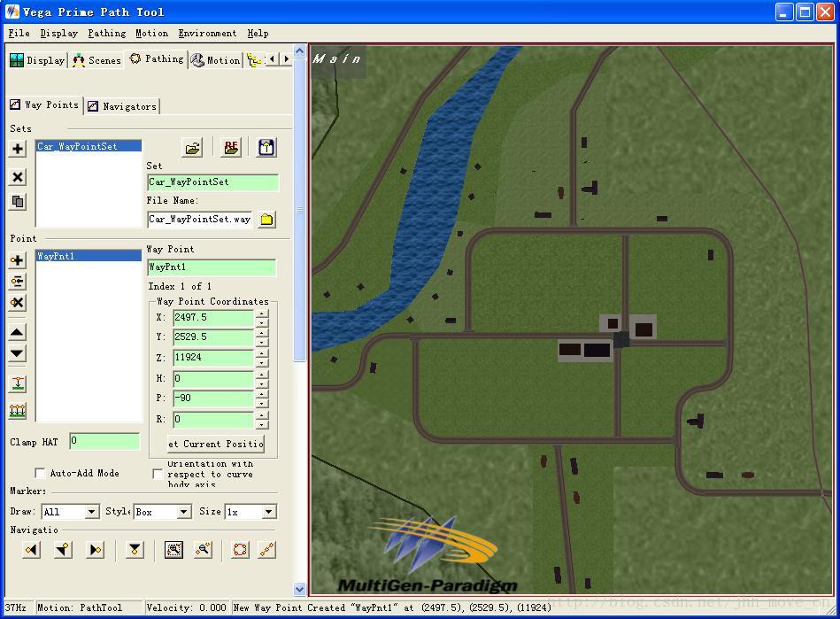Clamp all way points to ground icon

(17, 411)
